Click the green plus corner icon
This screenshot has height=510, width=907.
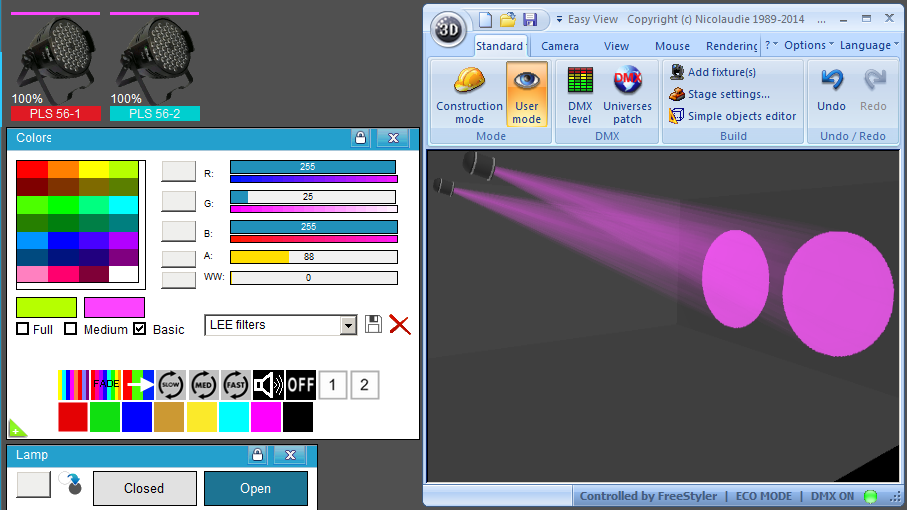click(x=17, y=428)
